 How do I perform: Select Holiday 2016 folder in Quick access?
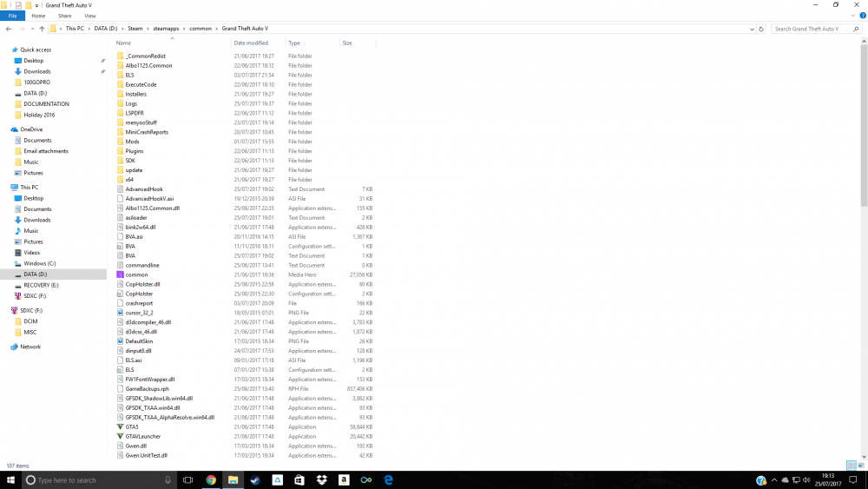(39, 116)
